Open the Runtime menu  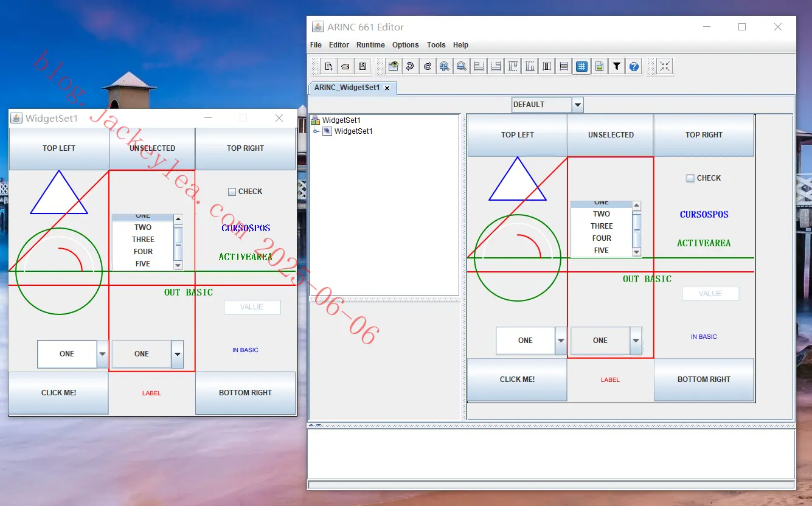[x=370, y=45]
